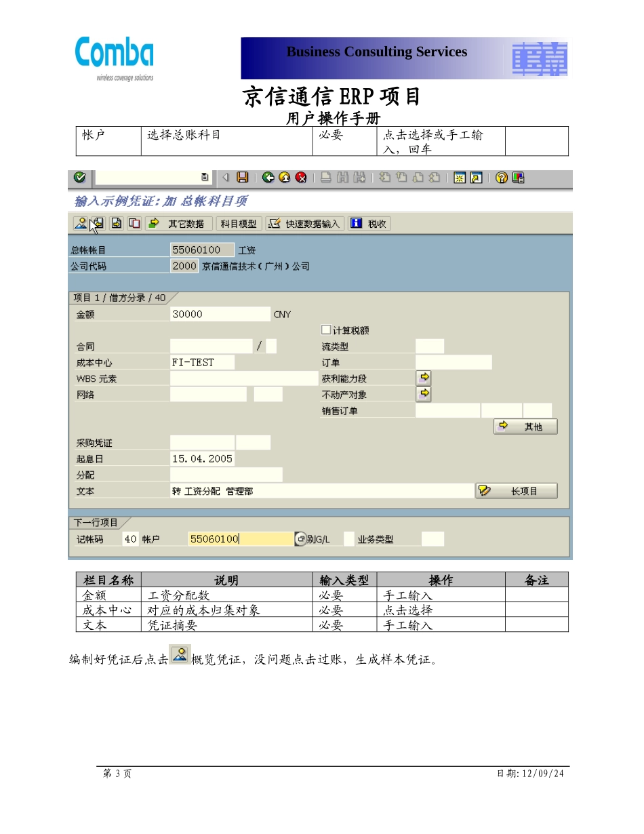Click the 记帐码 field showing 40
Viewport: 644px width, 834px height.
tap(131, 539)
